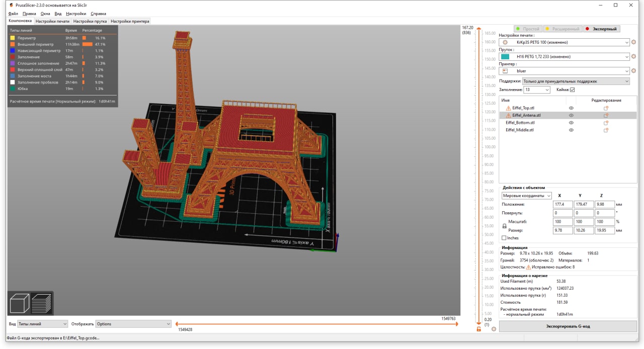
Task: Switch to Расширенный (advanced) mode
Action: coord(562,29)
